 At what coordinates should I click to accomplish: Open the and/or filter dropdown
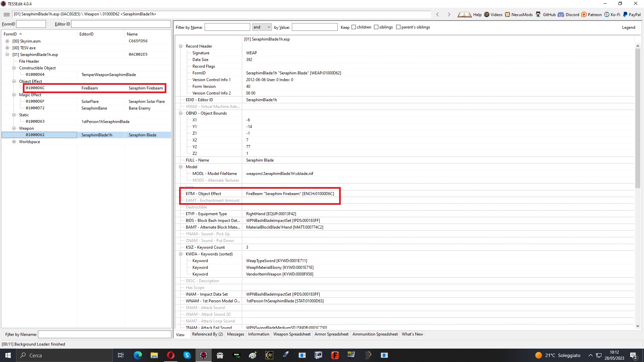click(x=262, y=27)
